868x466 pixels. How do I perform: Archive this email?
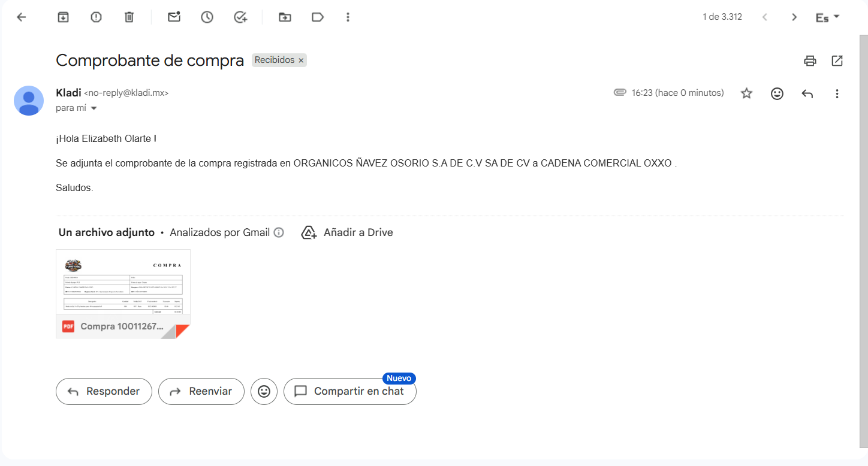(63, 17)
